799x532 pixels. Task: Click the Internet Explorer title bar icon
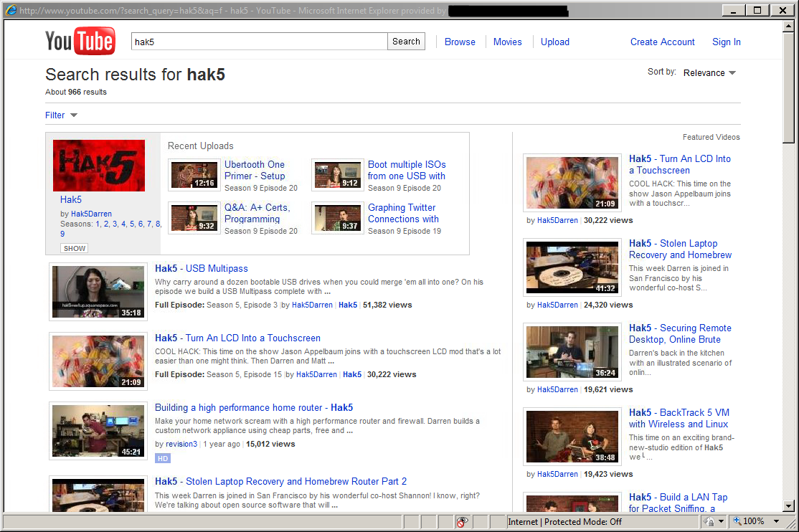(x=11, y=10)
